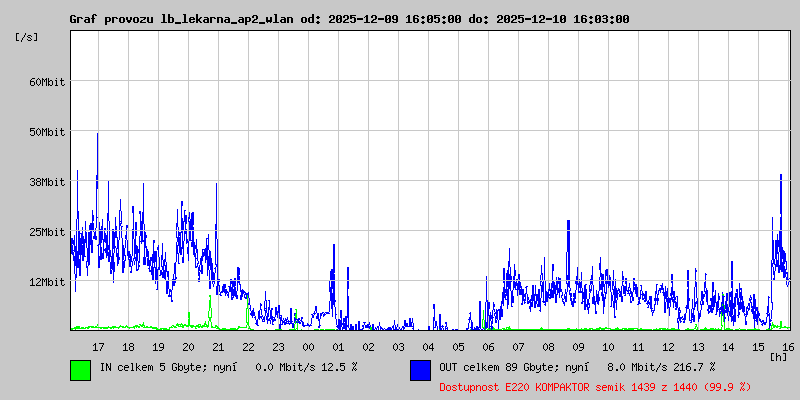Click the '20' hour label on x-axis
This screenshot has height=400, width=800.
[x=188, y=347]
